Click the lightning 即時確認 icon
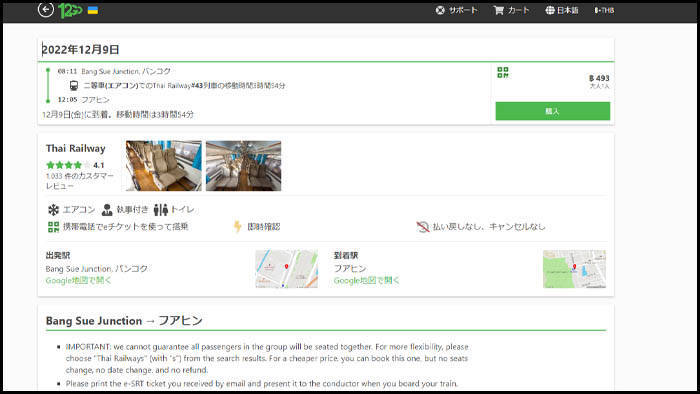The width and height of the screenshot is (700, 394). (x=238, y=227)
